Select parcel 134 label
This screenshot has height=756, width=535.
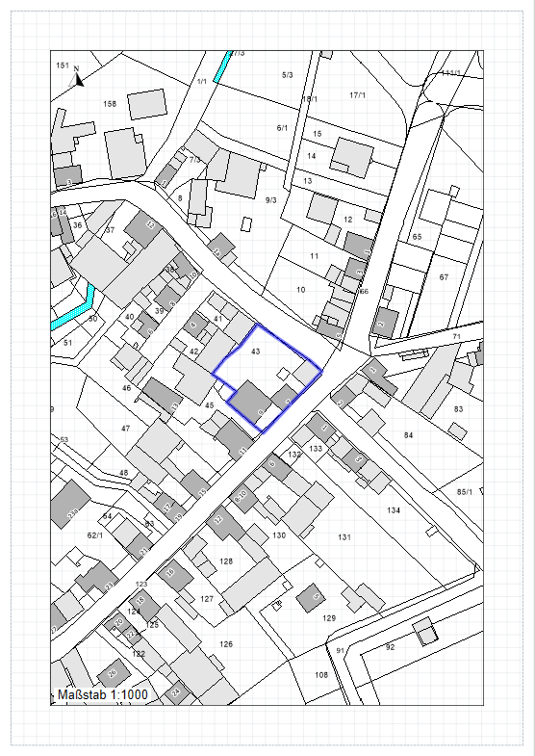click(x=394, y=510)
